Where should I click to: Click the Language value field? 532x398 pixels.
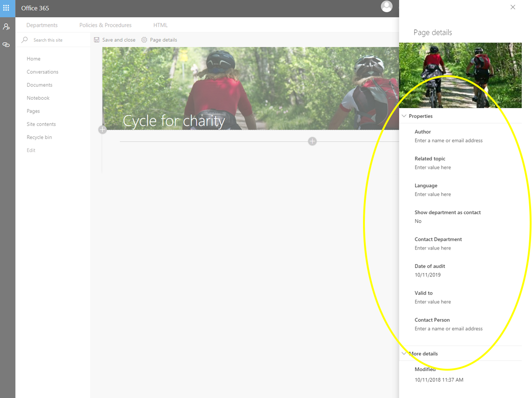[x=433, y=194]
